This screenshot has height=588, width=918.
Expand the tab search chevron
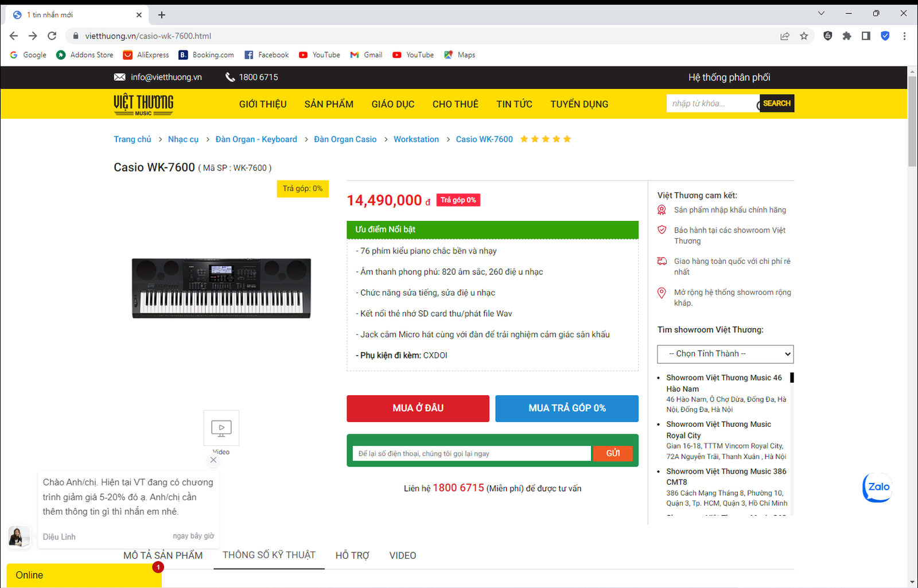tap(821, 13)
